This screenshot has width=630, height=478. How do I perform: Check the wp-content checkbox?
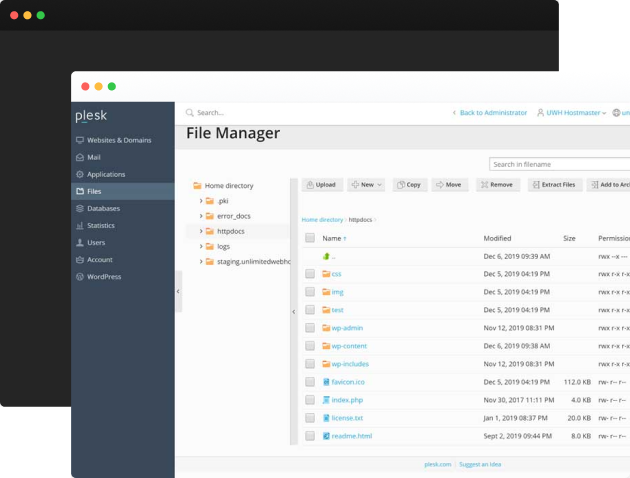click(x=310, y=346)
